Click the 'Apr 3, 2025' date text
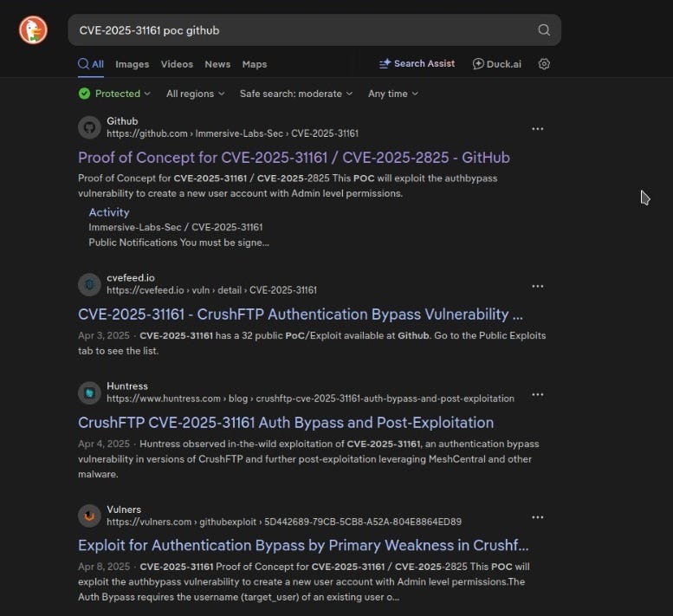 coord(103,335)
